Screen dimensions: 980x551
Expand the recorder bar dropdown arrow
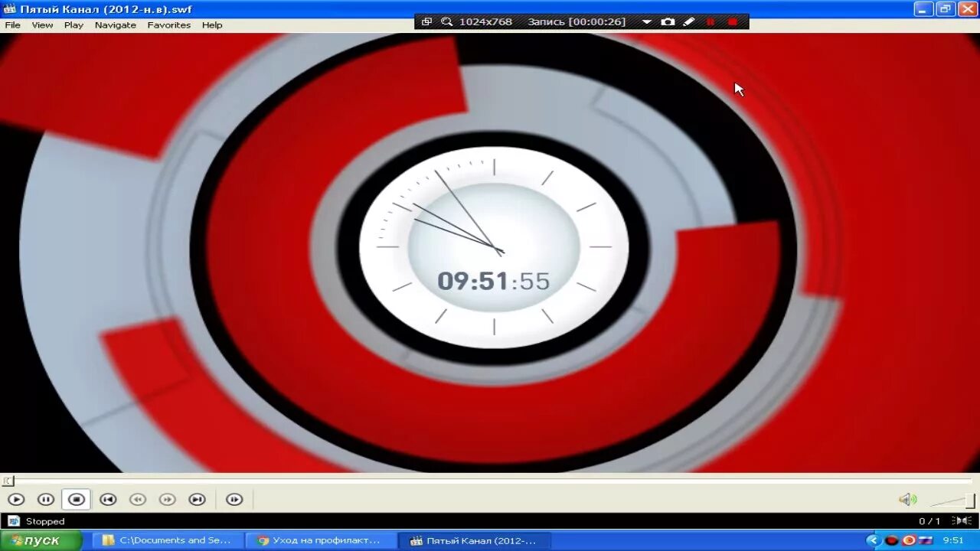[x=646, y=22]
